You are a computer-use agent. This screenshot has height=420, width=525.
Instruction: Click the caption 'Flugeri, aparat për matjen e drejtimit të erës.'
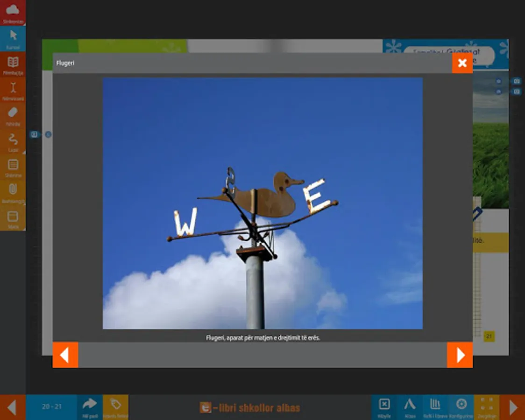pos(263,338)
